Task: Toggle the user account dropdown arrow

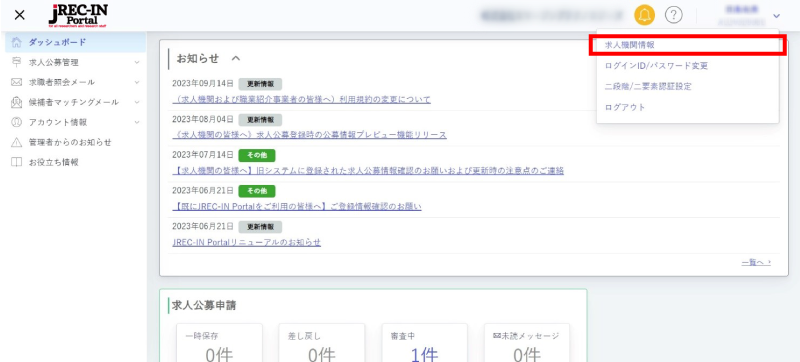Action: 777,16
